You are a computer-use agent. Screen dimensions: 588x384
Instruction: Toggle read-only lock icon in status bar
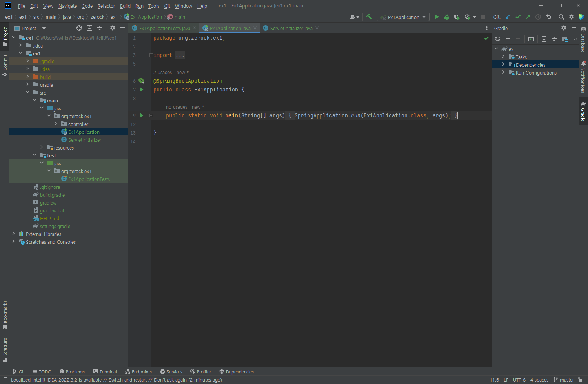click(580, 380)
